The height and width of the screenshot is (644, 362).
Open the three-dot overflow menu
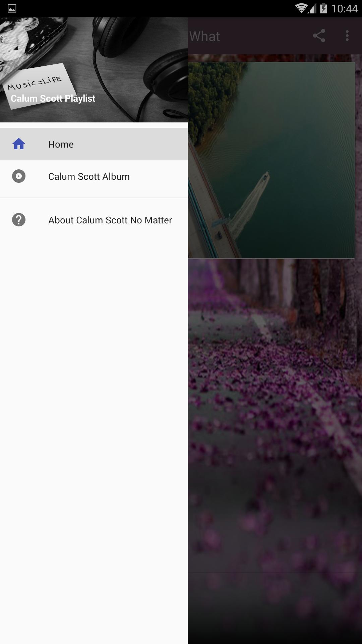click(x=347, y=36)
